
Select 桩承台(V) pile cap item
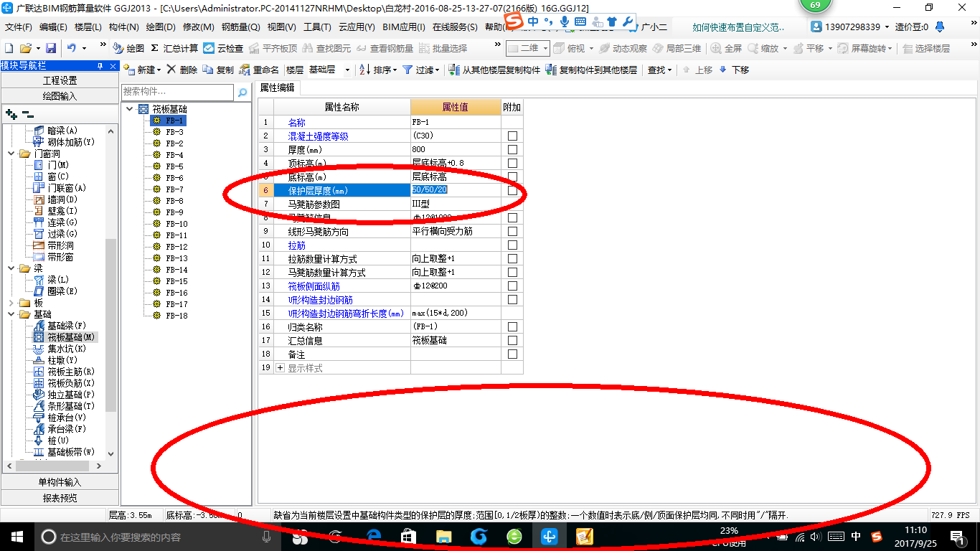tap(60, 418)
